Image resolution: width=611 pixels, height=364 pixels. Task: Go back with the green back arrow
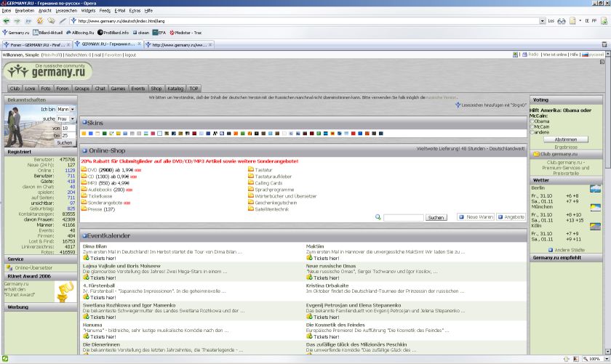pos(7,21)
